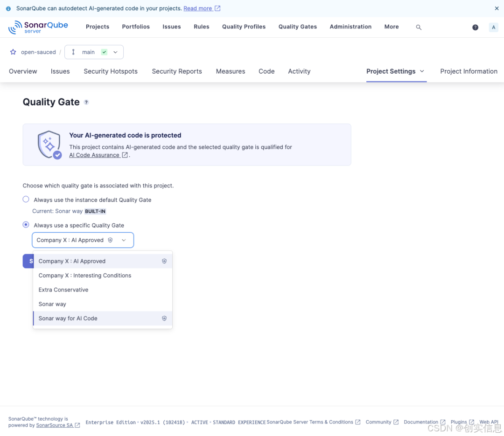Image resolution: width=504 pixels, height=436 pixels.
Task: Switch to the Code tab
Action: point(266,71)
